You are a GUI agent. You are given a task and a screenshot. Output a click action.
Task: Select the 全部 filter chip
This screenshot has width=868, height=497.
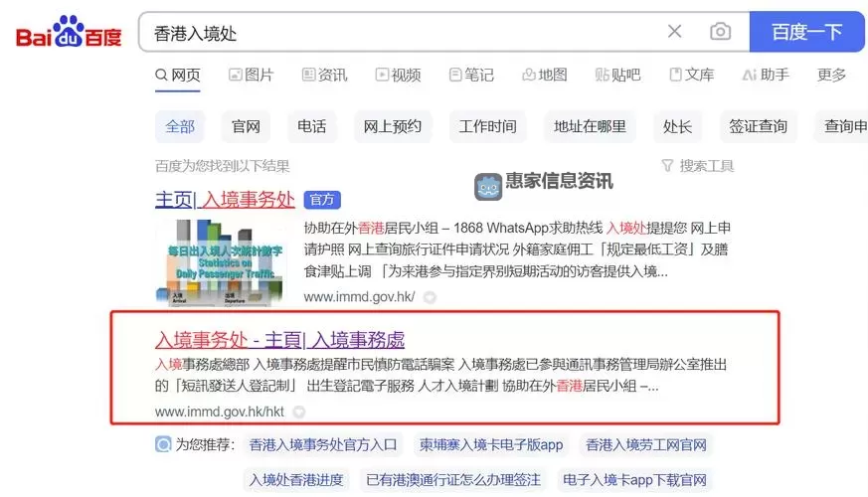pyautogui.click(x=180, y=127)
